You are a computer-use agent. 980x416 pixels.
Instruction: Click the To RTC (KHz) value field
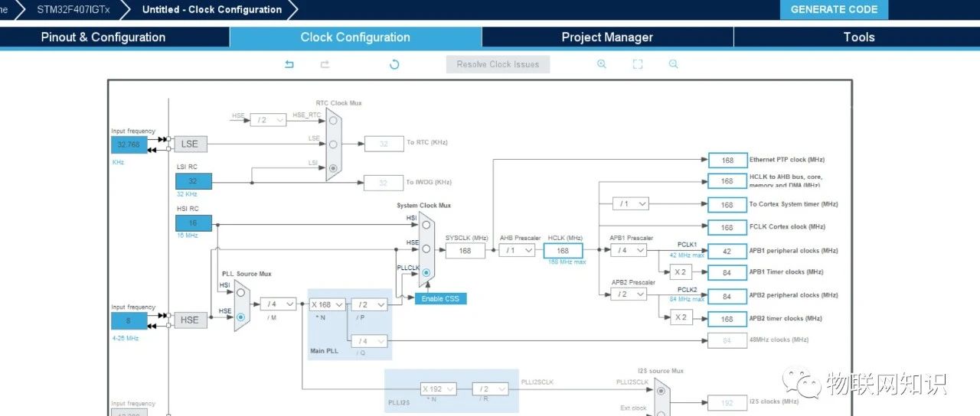click(x=384, y=143)
